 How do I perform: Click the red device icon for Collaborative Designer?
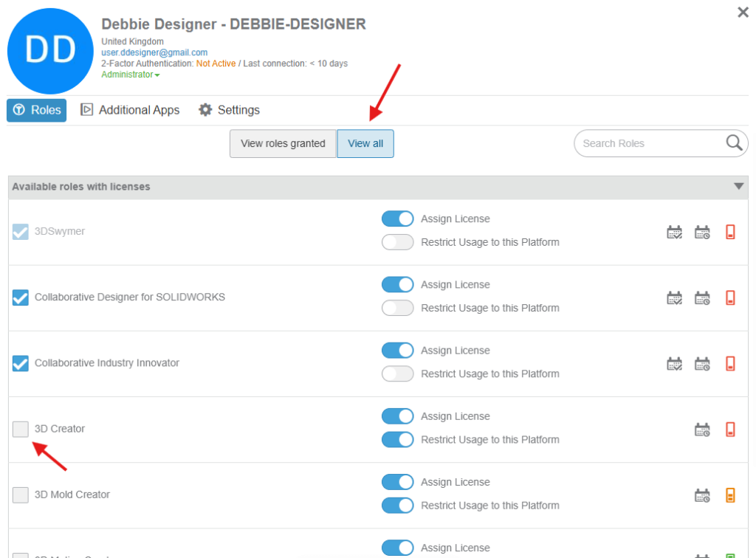730,297
